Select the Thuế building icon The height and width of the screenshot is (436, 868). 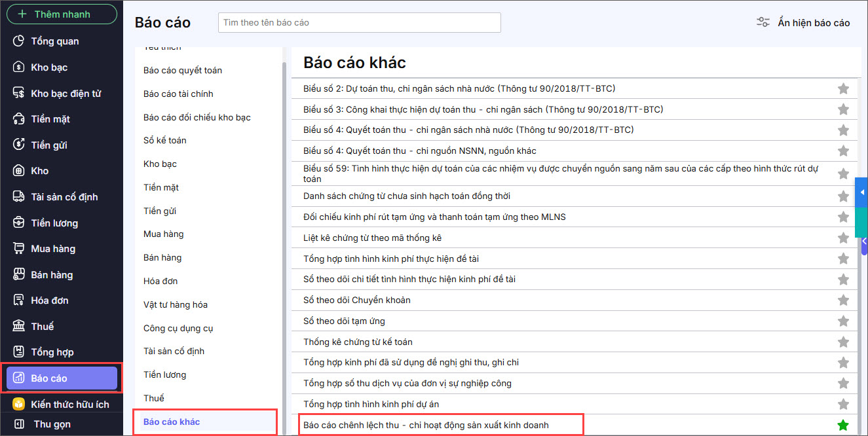point(19,326)
